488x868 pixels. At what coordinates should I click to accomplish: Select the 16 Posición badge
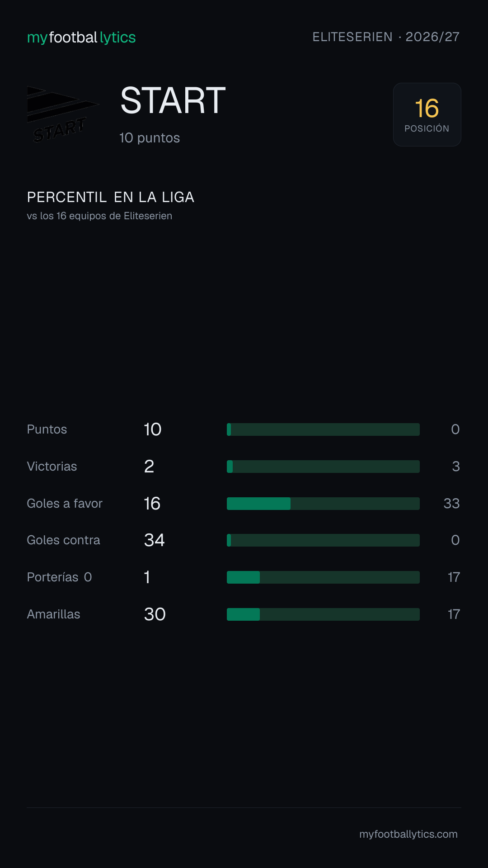(427, 114)
